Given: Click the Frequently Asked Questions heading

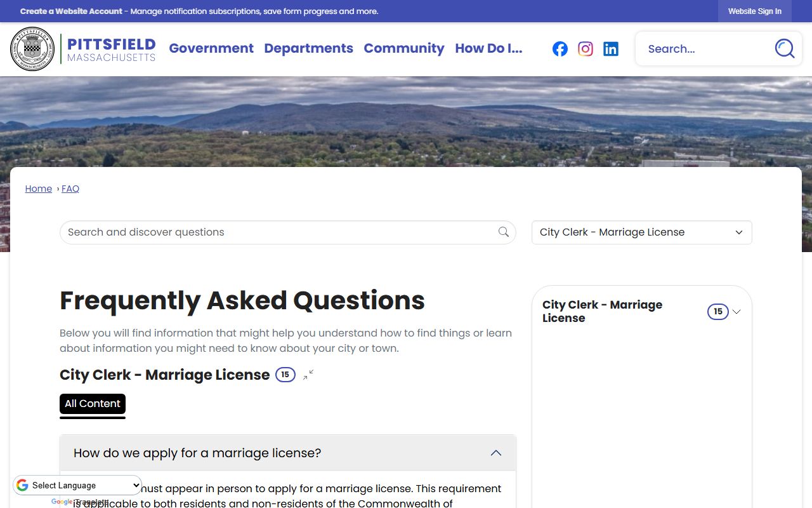Looking at the screenshot, I should click(x=242, y=300).
